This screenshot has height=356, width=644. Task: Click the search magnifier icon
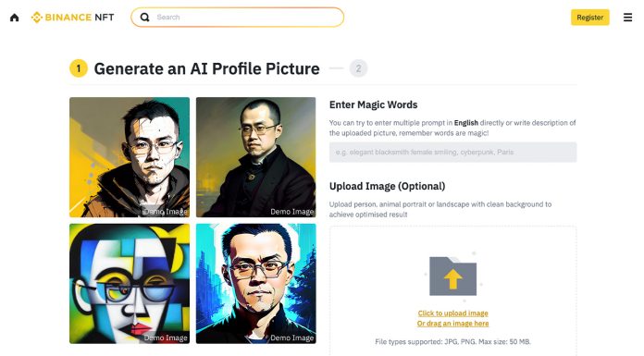pos(144,18)
